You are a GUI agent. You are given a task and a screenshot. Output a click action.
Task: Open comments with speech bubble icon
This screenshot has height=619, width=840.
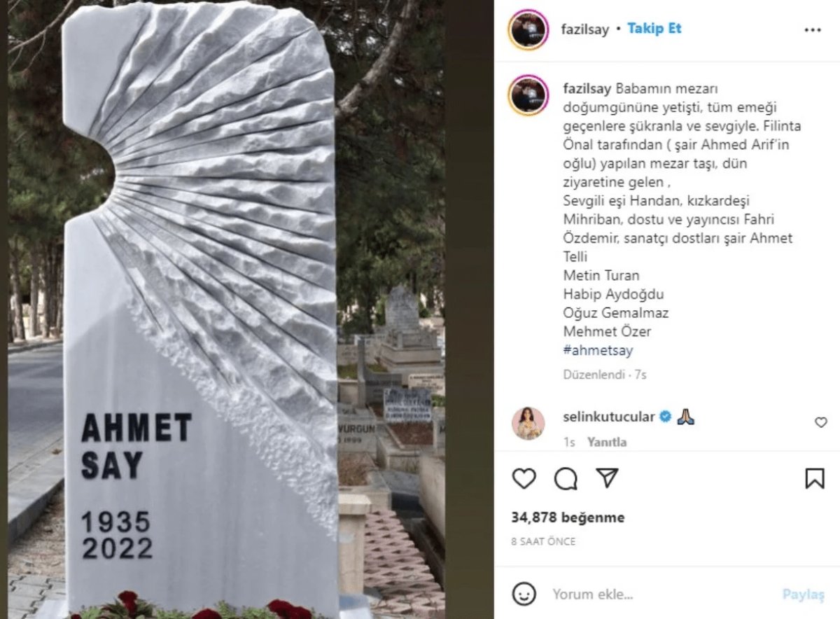point(566,478)
